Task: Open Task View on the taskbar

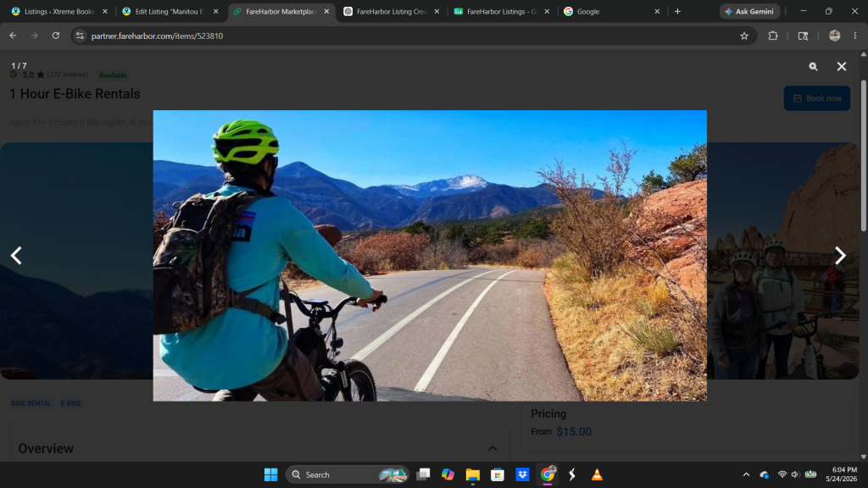Action: coord(424,474)
